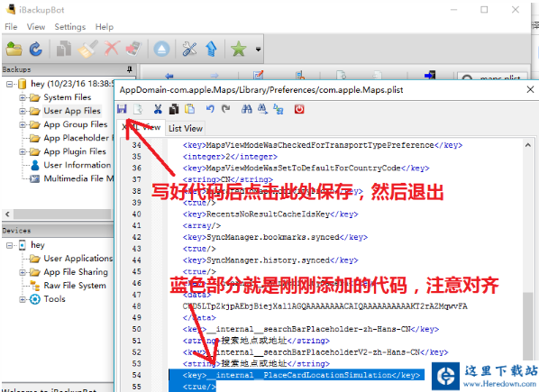Viewport: 539px width, 392px height.
Task: Click the Devices panel header
Action: point(58,231)
